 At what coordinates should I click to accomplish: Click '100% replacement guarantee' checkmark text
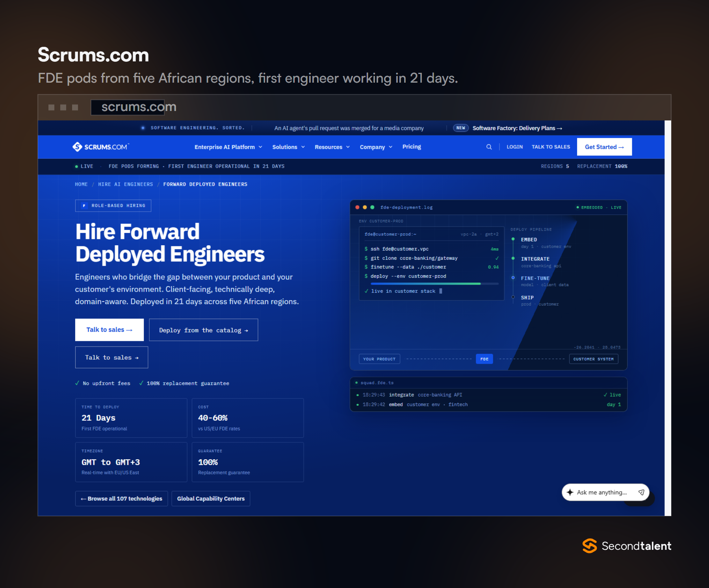pyautogui.click(x=184, y=383)
